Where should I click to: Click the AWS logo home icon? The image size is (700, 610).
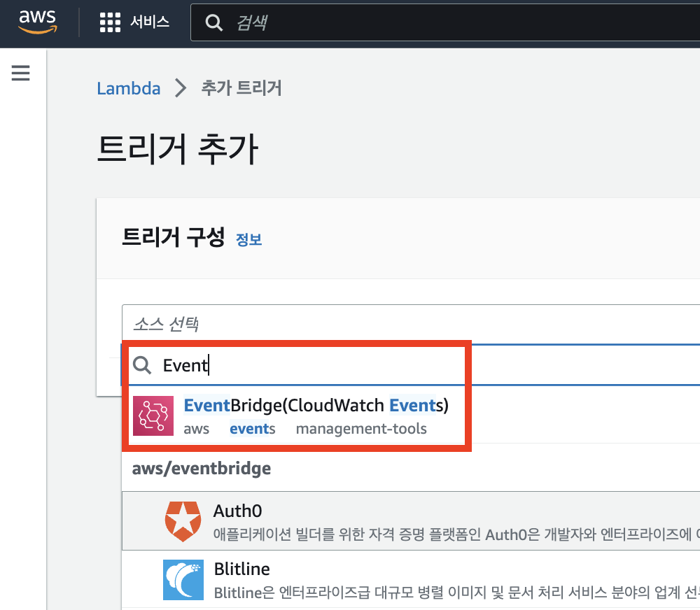(38, 21)
